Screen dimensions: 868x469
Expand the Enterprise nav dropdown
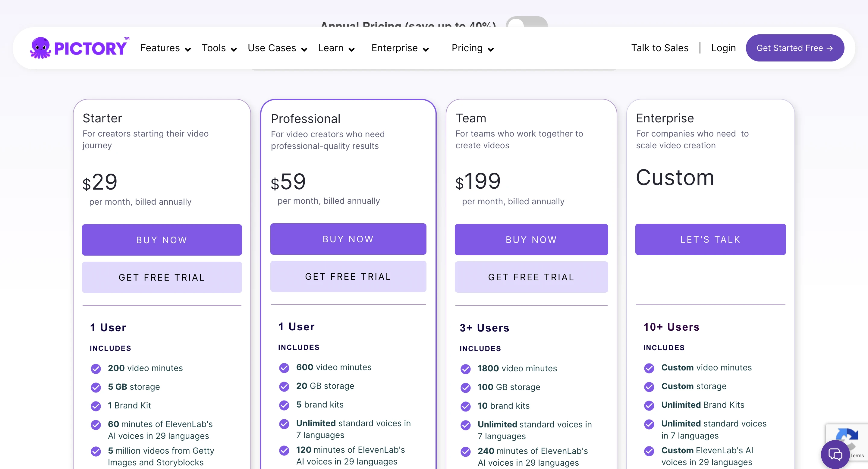(400, 48)
